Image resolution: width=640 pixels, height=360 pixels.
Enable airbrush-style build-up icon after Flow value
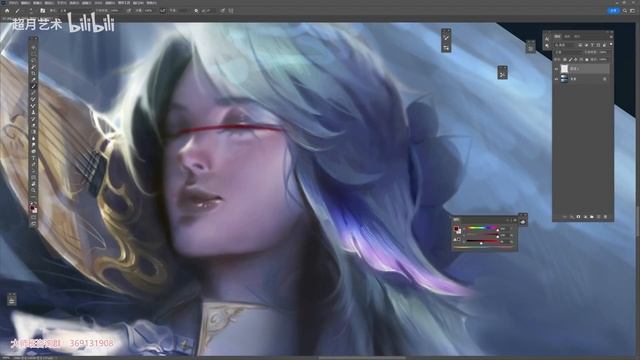coord(162,11)
